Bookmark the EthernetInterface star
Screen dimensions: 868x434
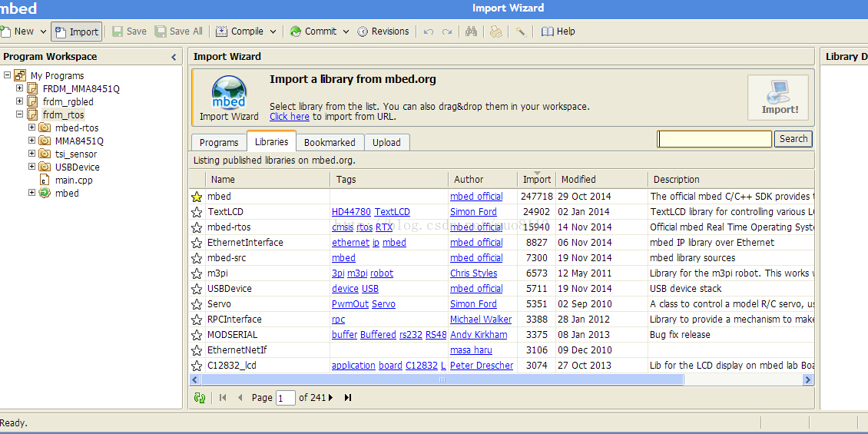197,243
